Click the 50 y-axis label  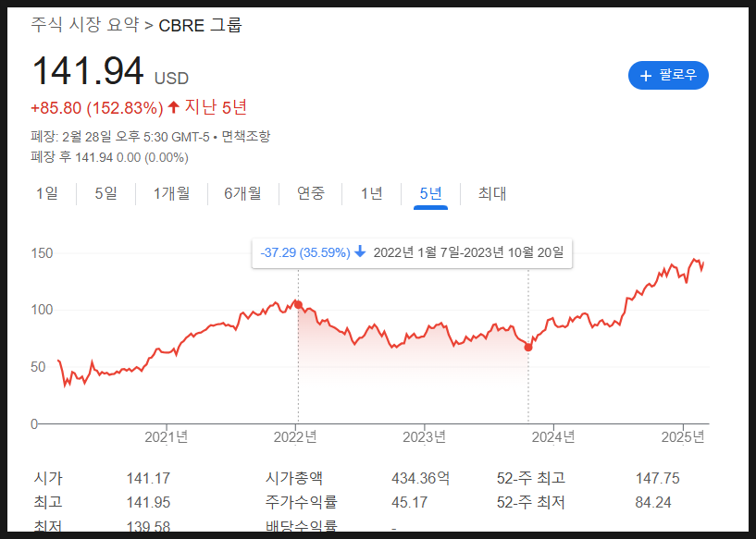[38, 367]
